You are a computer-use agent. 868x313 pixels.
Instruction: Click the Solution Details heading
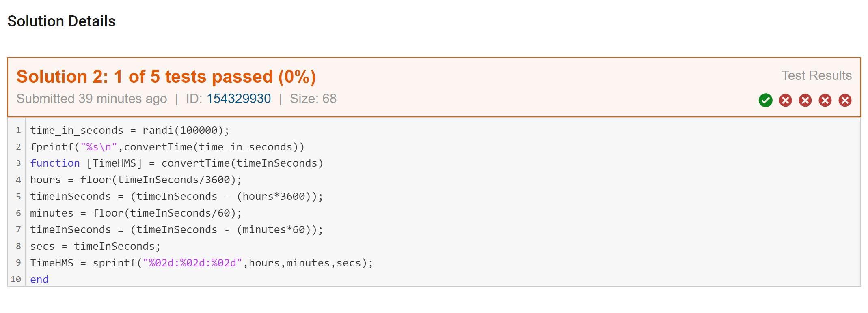(x=62, y=21)
